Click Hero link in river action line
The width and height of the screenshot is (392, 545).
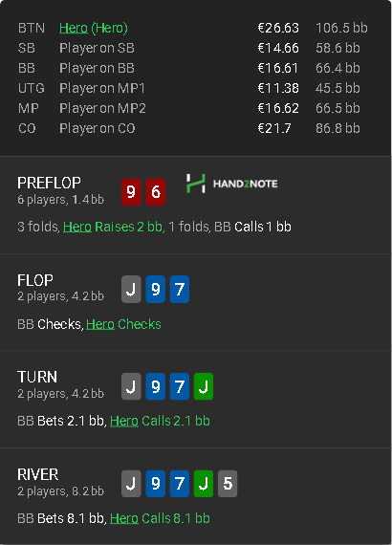click(124, 518)
